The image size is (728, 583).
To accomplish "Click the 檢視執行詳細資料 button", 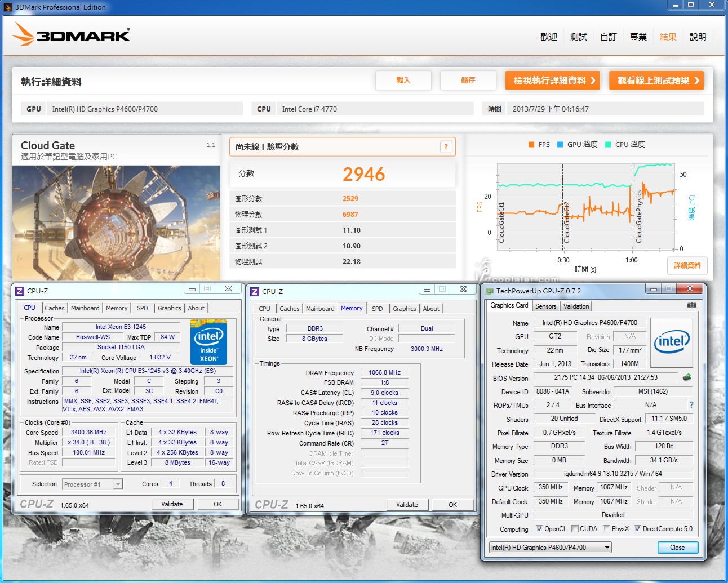I will pyautogui.click(x=552, y=81).
